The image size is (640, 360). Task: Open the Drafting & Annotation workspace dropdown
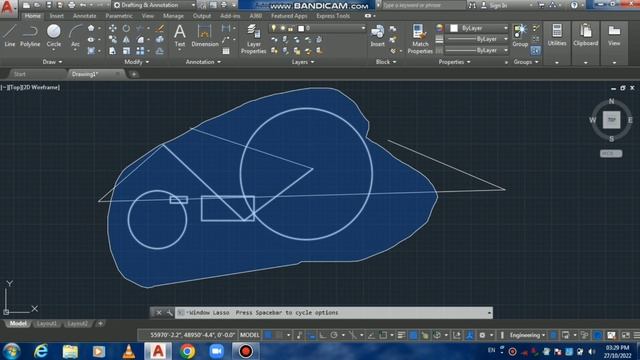[x=154, y=5]
